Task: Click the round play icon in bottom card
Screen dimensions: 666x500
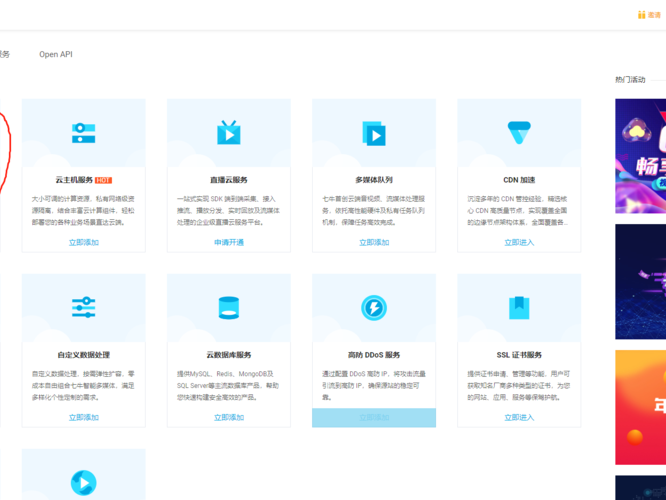Action: click(x=83, y=483)
